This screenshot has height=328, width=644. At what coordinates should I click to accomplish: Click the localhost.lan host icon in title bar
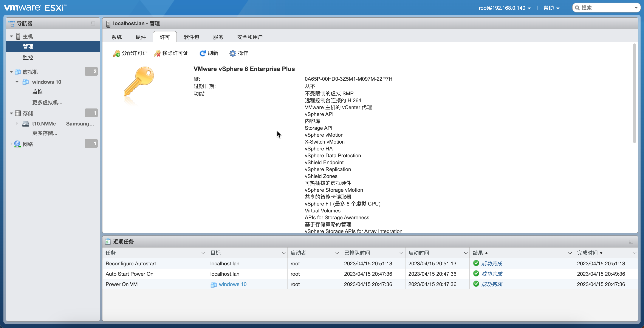click(x=108, y=24)
